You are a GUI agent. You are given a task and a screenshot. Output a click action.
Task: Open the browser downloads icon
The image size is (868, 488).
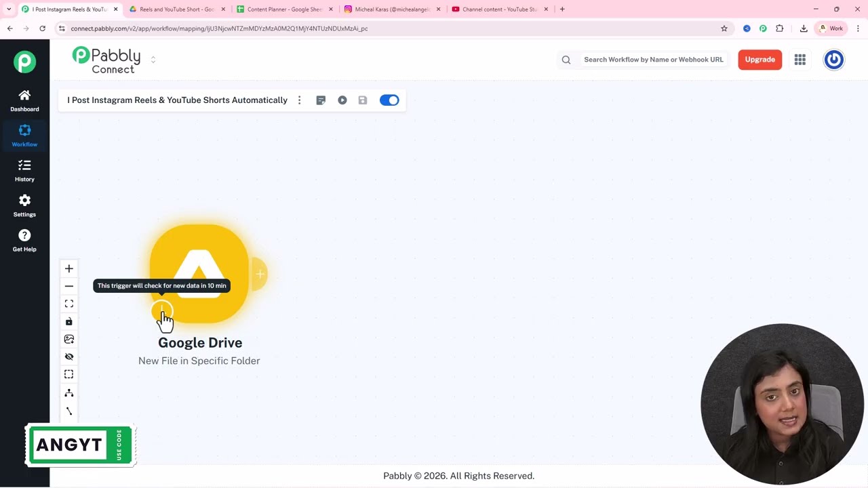(x=804, y=28)
